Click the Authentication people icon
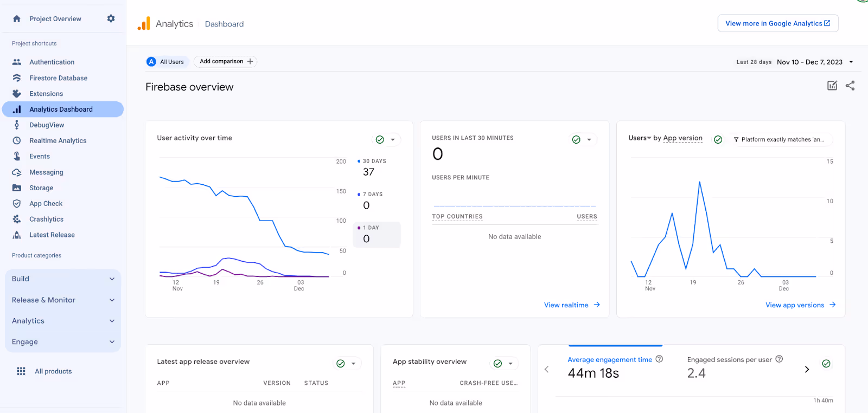This screenshot has height=413, width=868. [17, 62]
